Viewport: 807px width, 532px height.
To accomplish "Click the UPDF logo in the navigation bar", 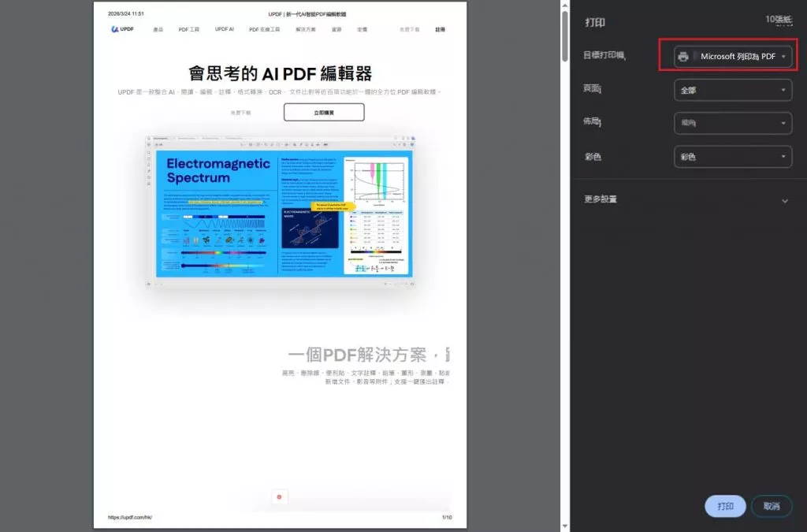I will (123, 29).
